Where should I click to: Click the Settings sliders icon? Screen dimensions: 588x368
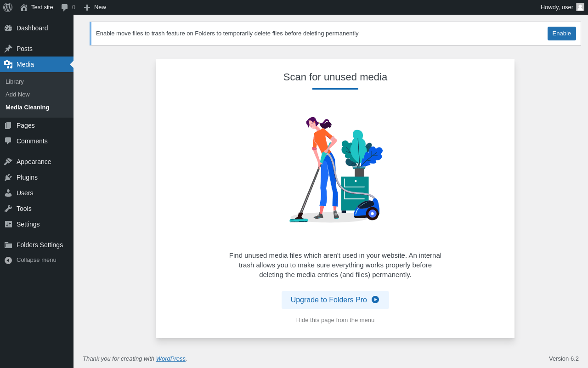tap(8, 224)
